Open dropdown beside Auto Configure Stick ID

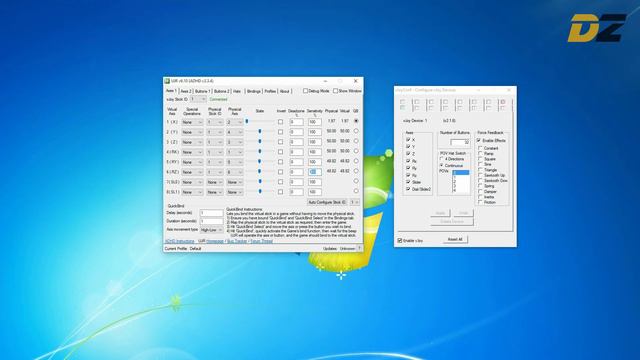355,202
